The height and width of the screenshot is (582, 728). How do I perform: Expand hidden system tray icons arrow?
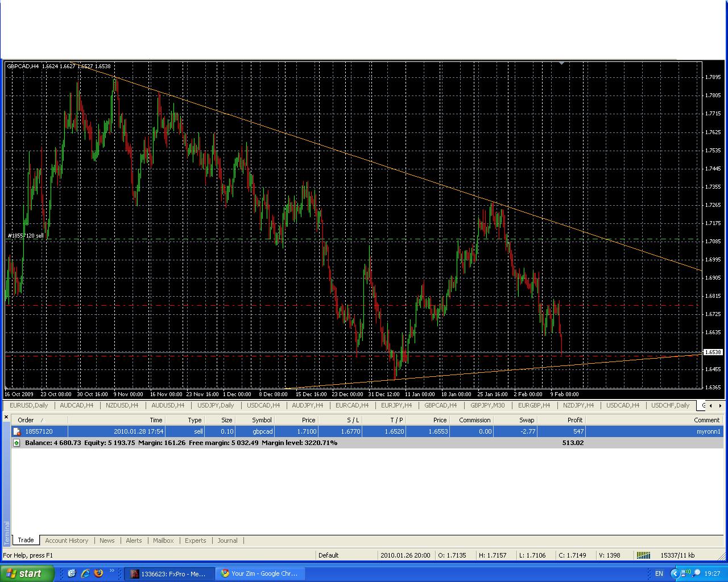pyautogui.click(x=675, y=573)
